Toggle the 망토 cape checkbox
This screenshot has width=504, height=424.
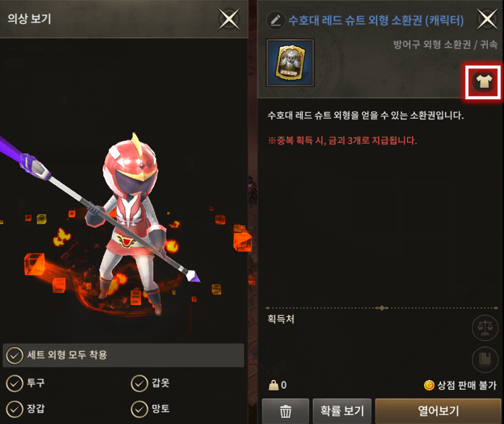(139, 409)
